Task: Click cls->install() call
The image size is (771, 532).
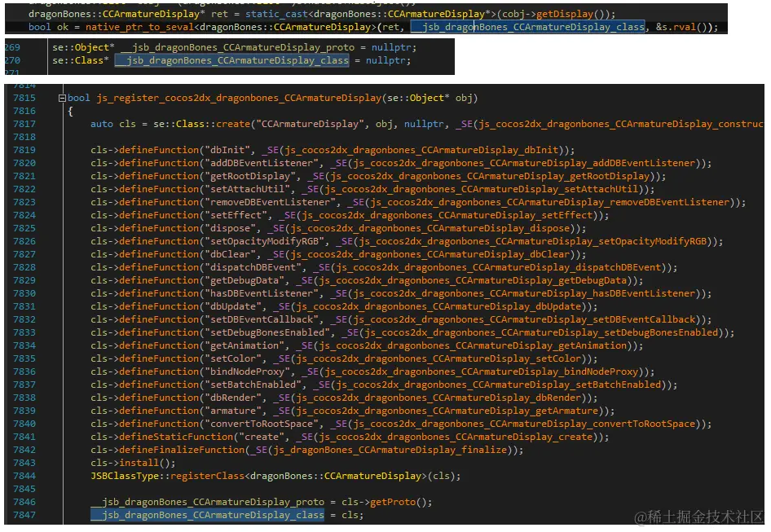Action: 133,463
